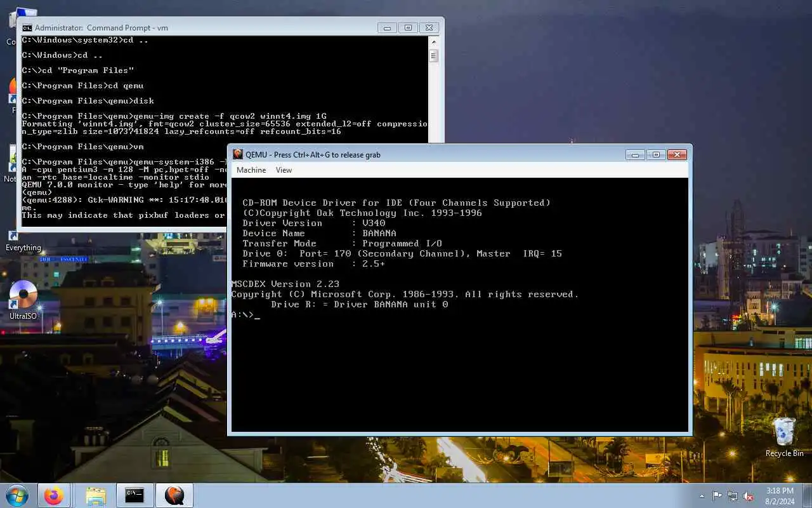Click the muted volume tray icon

pyautogui.click(x=749, y=496)
